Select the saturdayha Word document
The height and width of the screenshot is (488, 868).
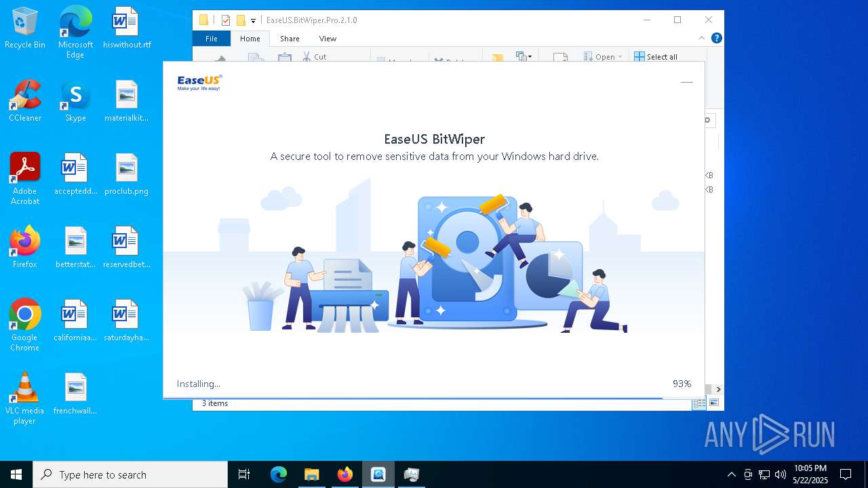tap(127, 321)
